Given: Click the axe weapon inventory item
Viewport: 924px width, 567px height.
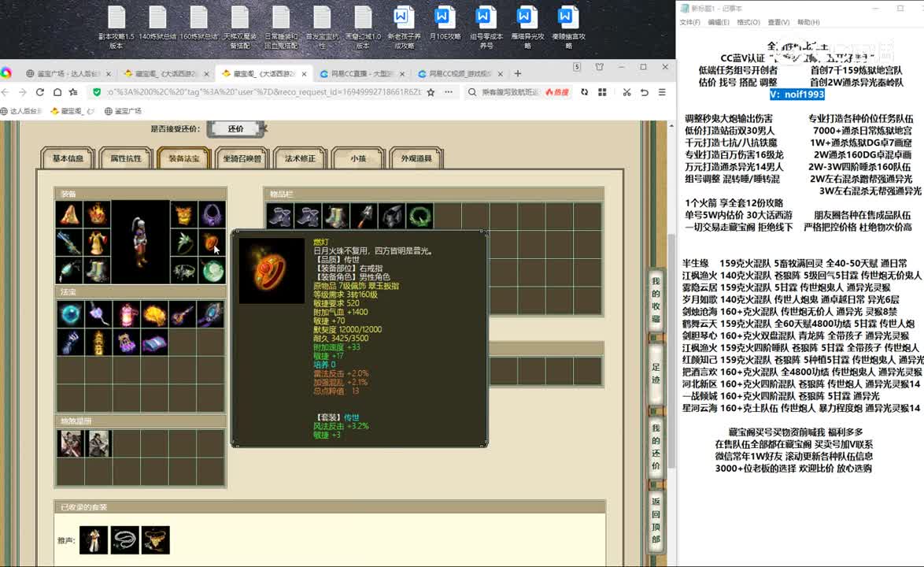Looking at the screenshot, I should click(364, 217).
